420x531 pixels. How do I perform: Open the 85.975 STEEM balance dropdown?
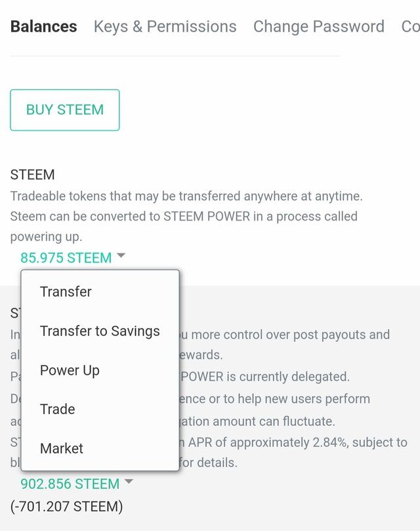[66, 258]
